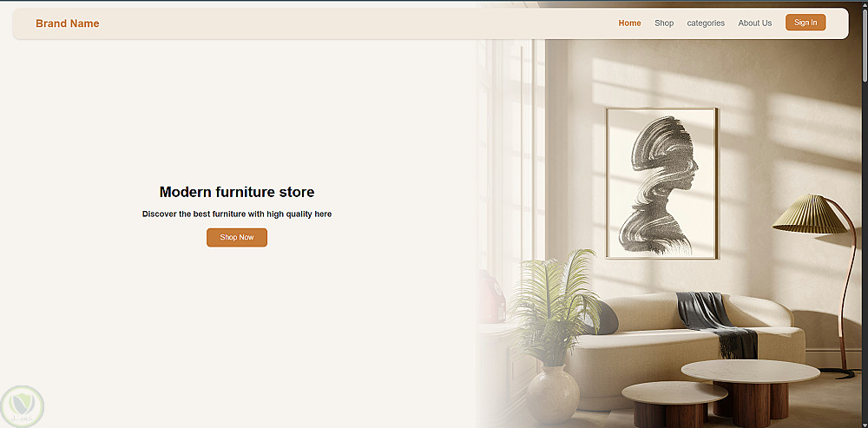Click the Shop Now button
The height and width of the screenshot is (428, 868).
237,238
